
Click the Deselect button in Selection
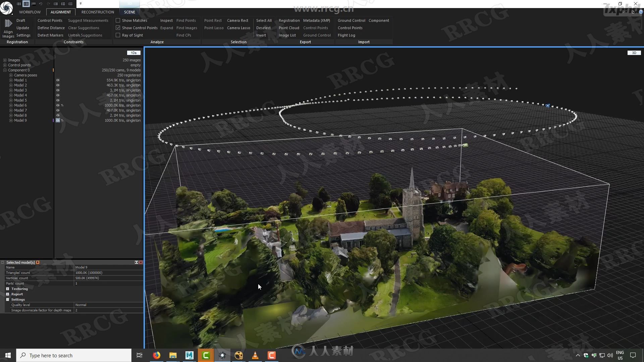(263, 27)
